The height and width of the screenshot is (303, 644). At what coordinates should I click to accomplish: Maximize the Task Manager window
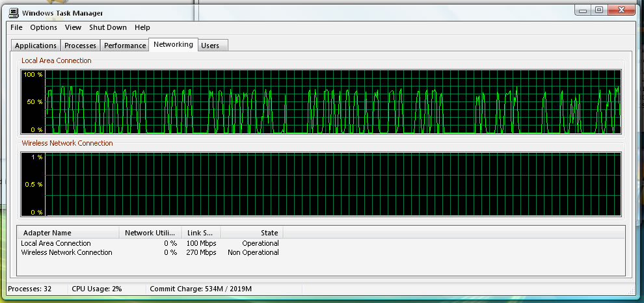[x=599, y=10]
